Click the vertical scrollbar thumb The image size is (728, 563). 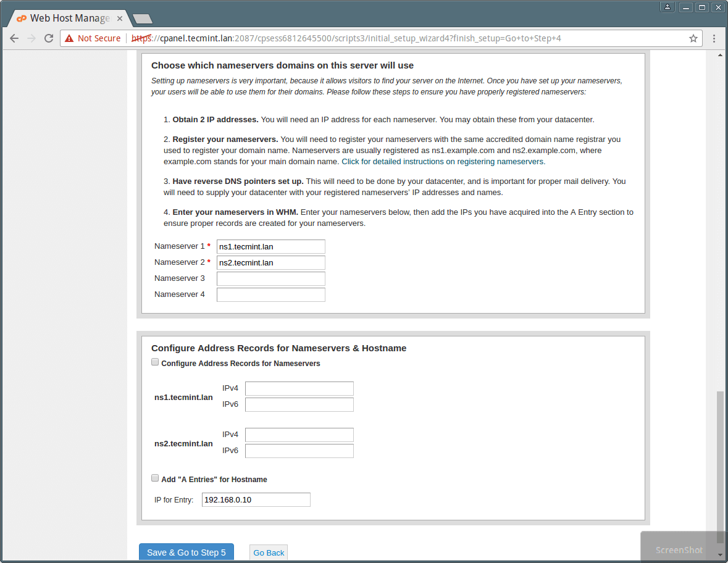click(x=720, y=467)
